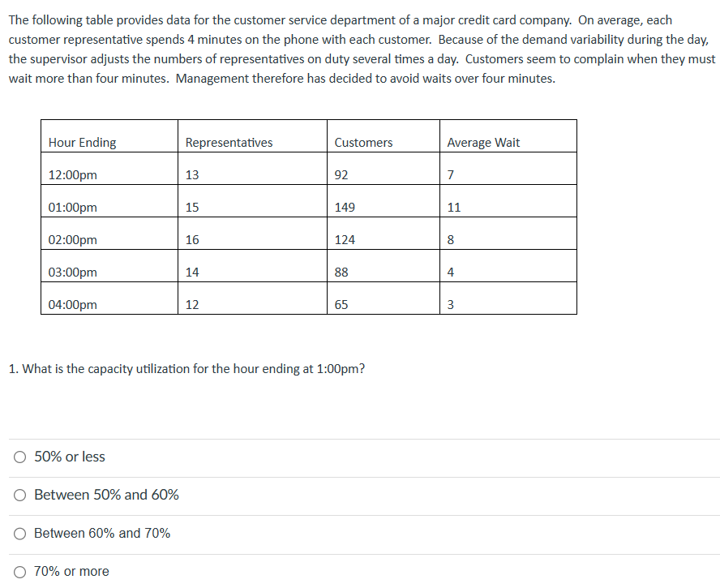Select the 12:00pm row cell
Viewport: 720px width, 588px height.
(72, 174)
